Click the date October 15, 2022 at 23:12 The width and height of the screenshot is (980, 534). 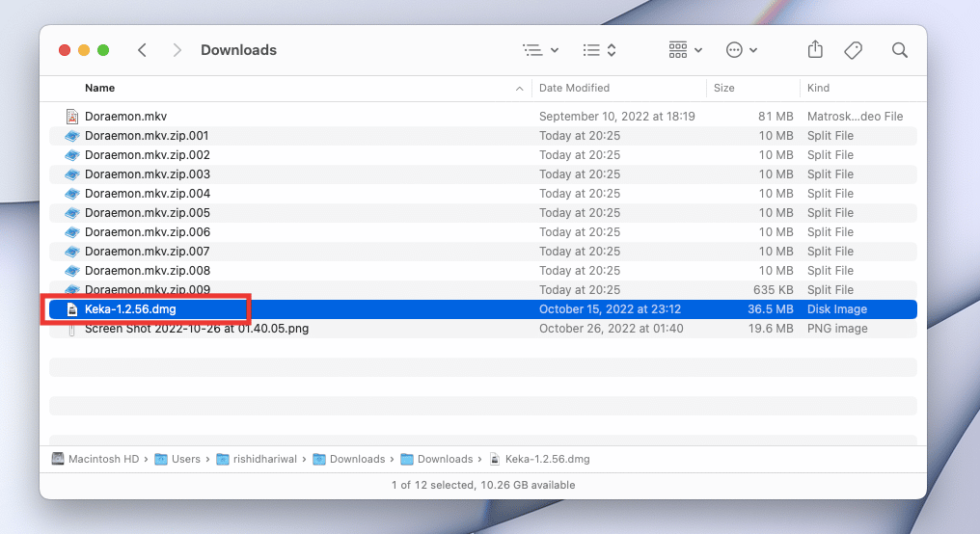point(610,309)
